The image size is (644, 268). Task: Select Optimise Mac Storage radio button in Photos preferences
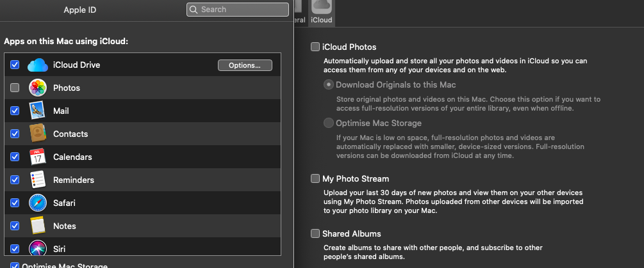(x=329, y=123)
